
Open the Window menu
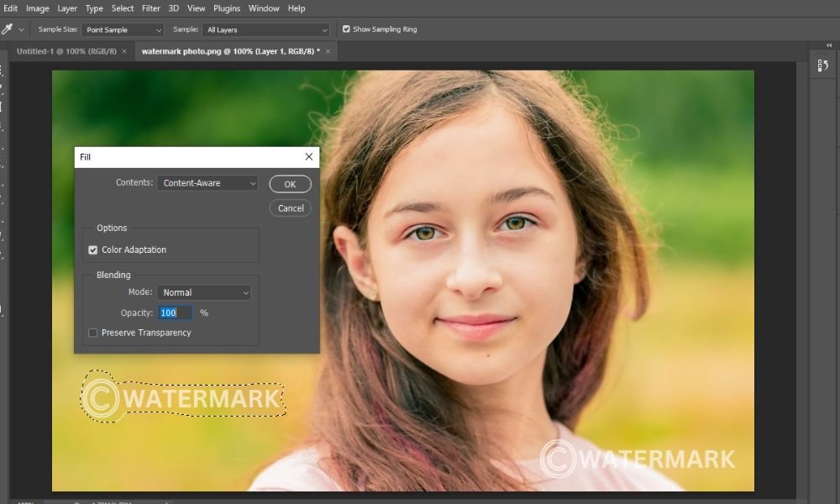(264, 8)
